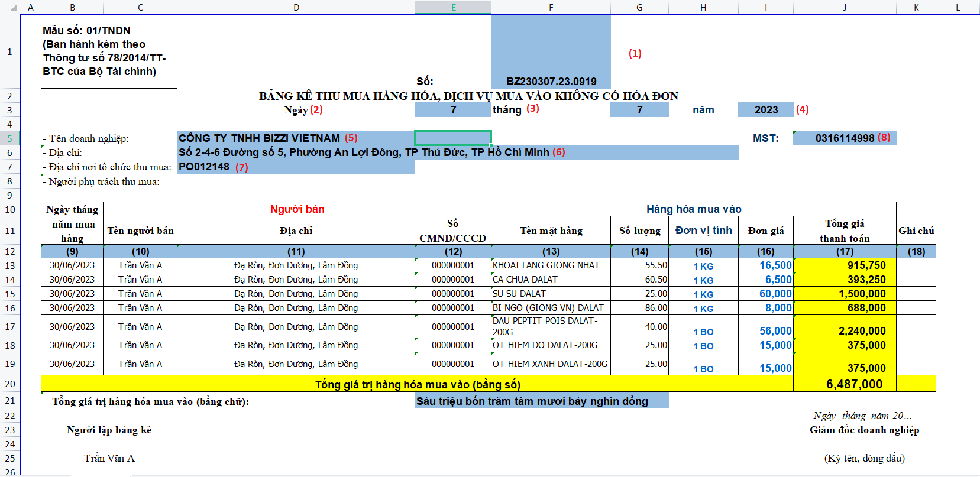
Task: Click the year cell showing 2023
Action: click(765, 109)
